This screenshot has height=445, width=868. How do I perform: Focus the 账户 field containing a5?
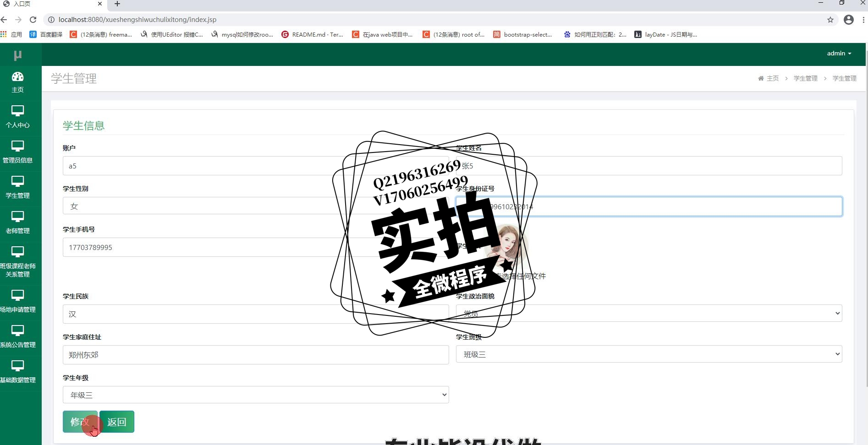[256, 166]
